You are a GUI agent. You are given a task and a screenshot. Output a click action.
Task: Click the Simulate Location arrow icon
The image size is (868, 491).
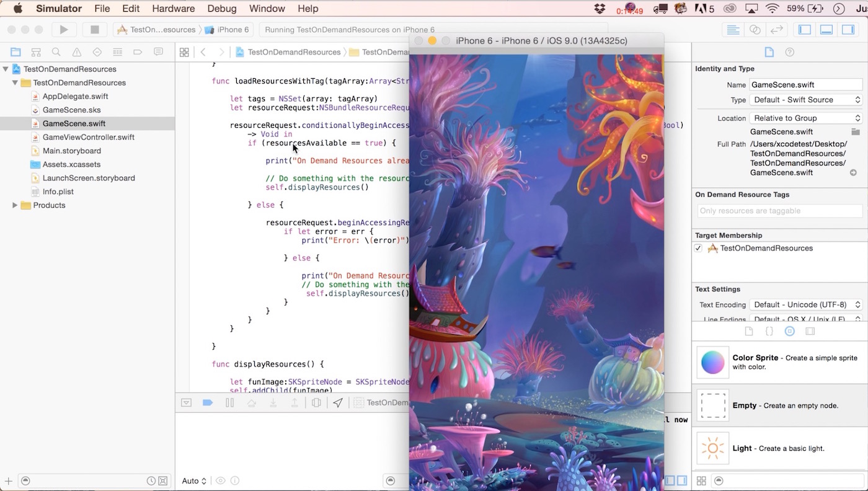pyautogui.click(x=337, y=402)
